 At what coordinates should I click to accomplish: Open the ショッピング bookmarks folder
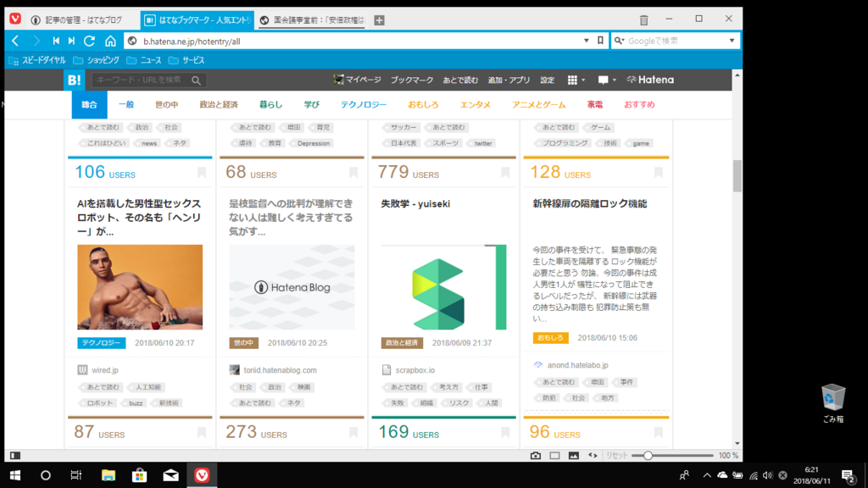97,60
